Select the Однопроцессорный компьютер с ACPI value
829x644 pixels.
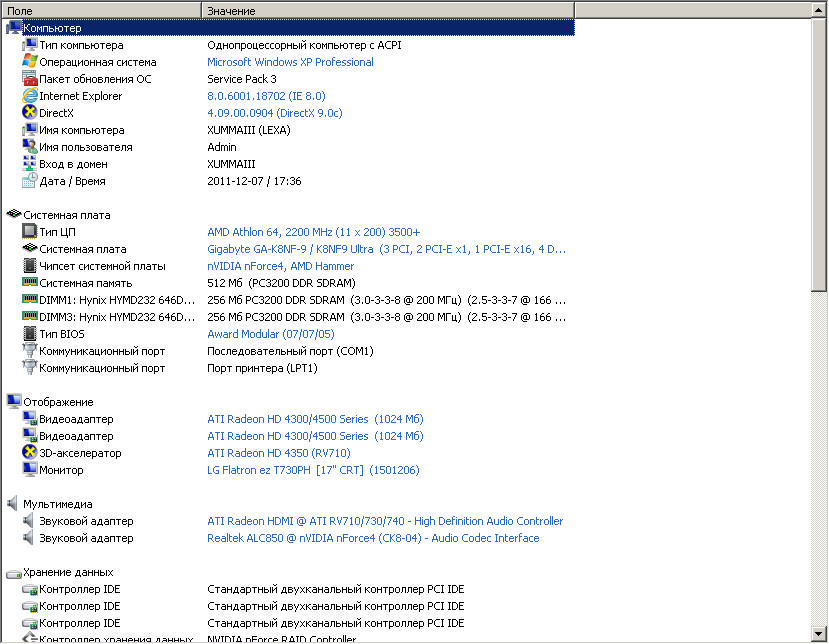(304, 45)
